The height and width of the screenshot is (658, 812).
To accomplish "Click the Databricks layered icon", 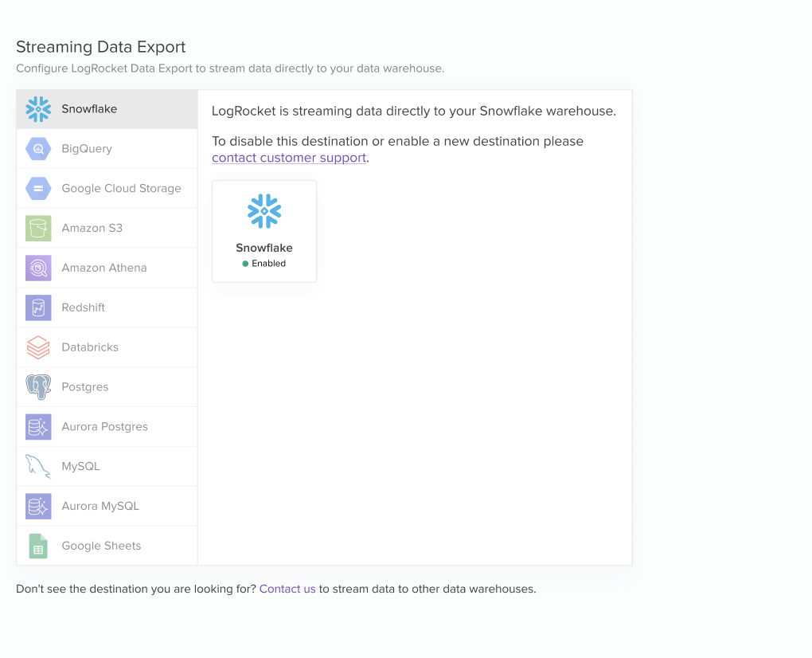I will [38, 347].
